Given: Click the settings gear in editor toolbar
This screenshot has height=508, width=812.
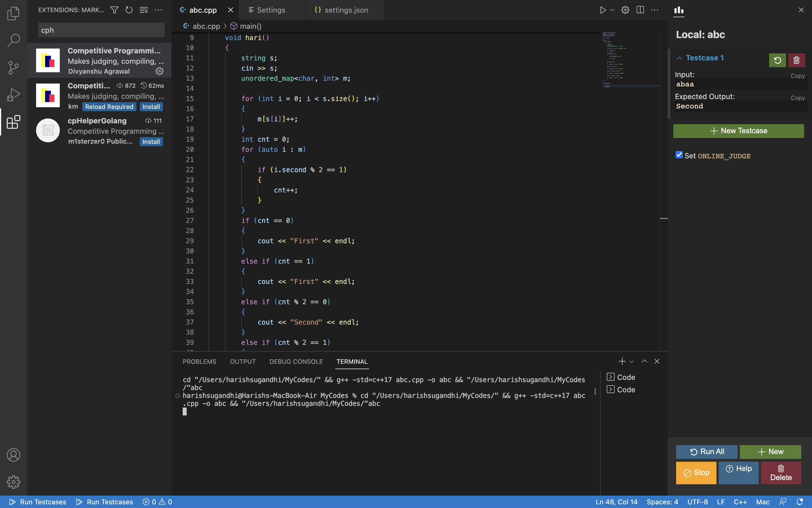Looking at the screenshot, I should click(625, 10).
